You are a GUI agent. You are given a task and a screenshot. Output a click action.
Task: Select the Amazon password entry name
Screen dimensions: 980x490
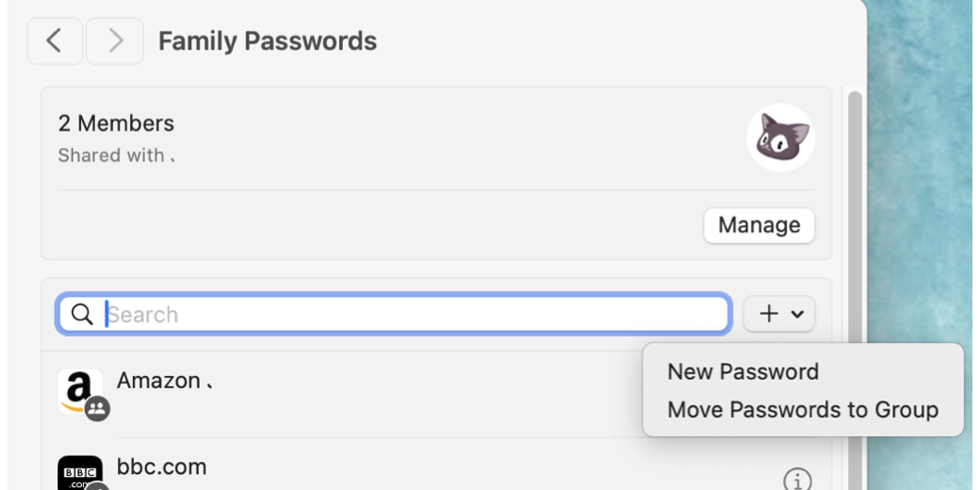coord(158,381)
